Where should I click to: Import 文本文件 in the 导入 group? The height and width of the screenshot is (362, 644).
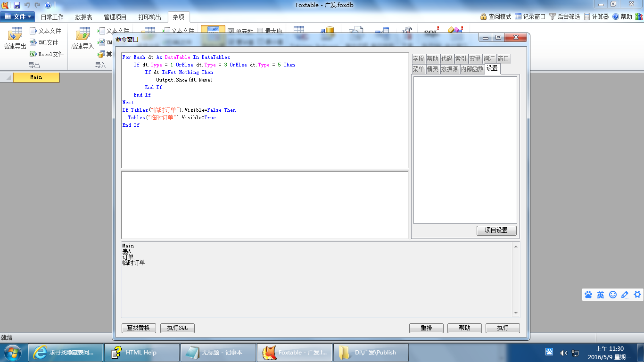[x=113, y=31]
